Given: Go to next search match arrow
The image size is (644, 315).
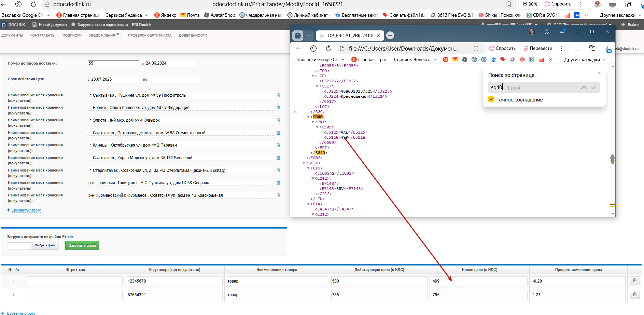Looking at the screenshot, I should click(593, 87).
